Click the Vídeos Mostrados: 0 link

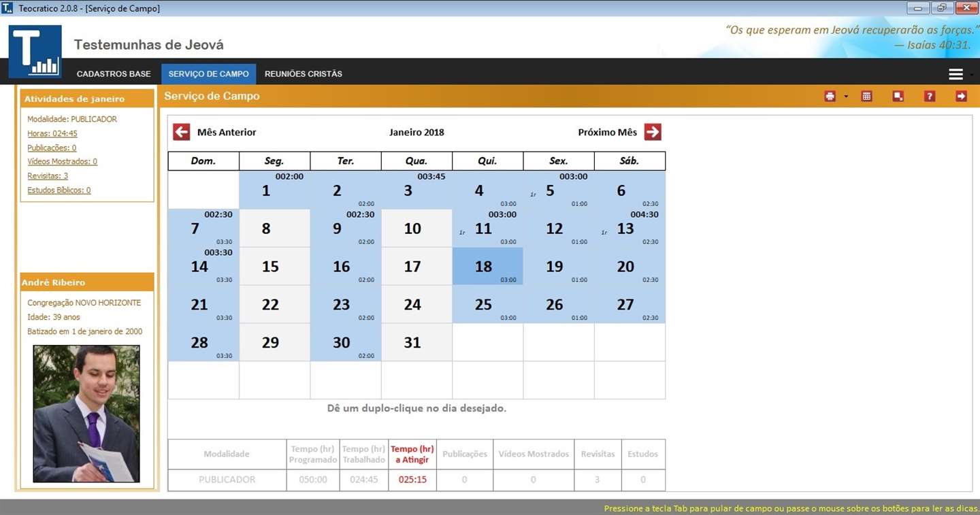62,162
